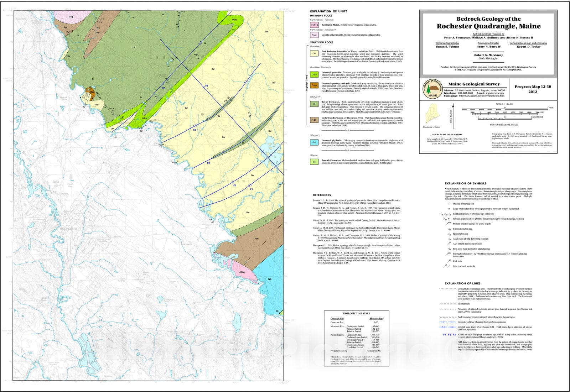The width and height of the screenshot is (570, 392).
Task: Select the pale yellow Der legend swatch
Action: click(x=314, y=53)
